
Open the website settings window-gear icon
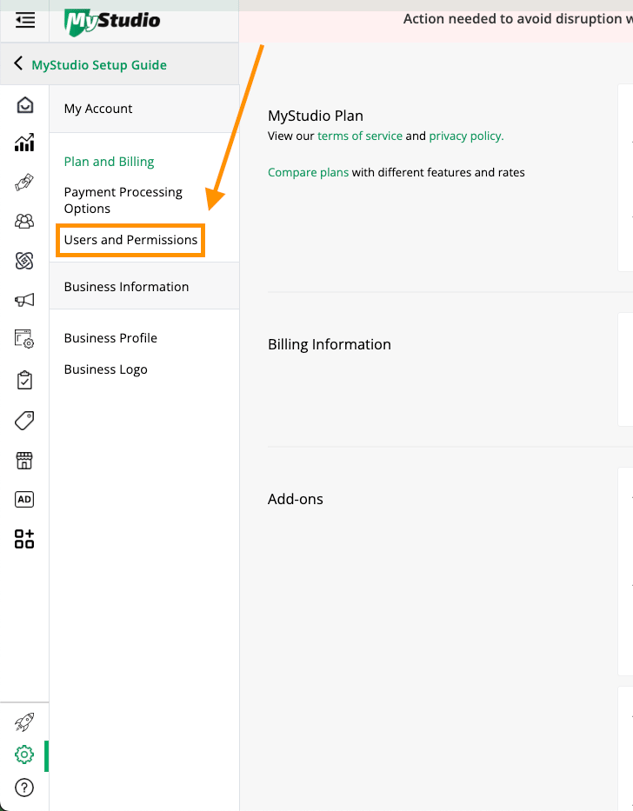(24, 339)
